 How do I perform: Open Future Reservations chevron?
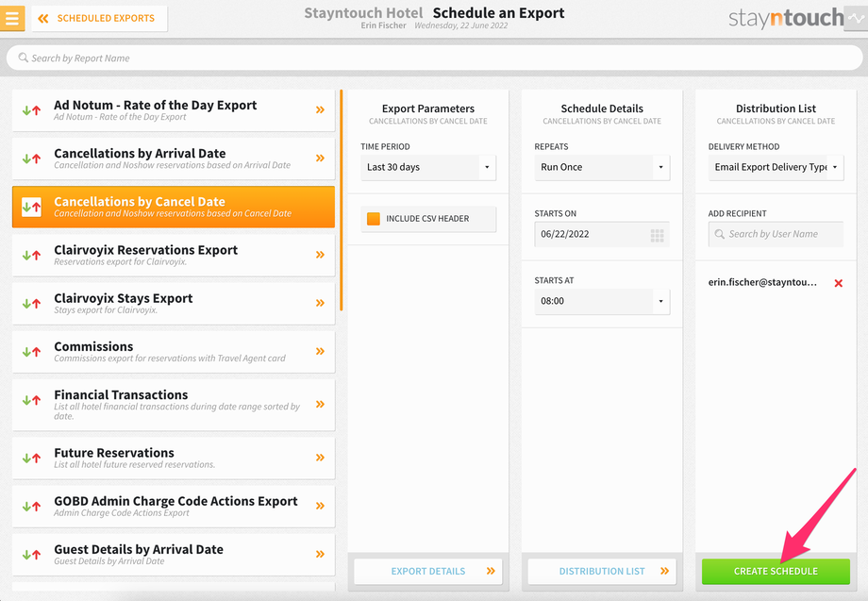click(x=320, y=457)
